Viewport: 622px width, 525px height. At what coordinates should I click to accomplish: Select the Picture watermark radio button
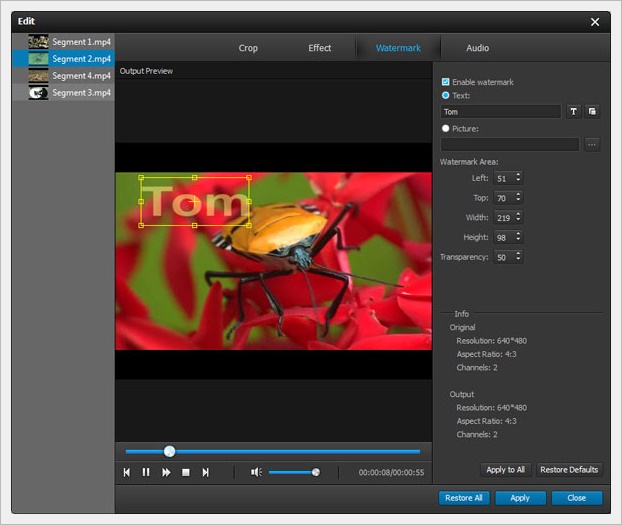(445, 128)
